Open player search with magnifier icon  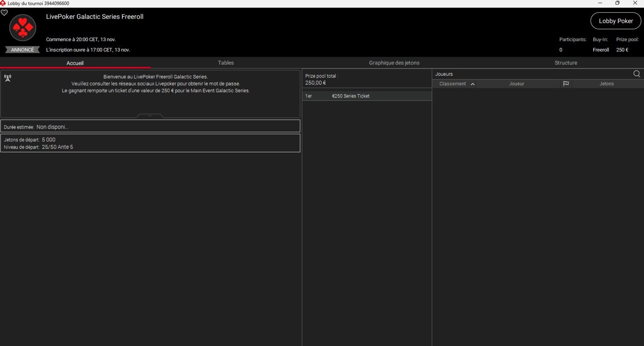[x=637, y=74]
